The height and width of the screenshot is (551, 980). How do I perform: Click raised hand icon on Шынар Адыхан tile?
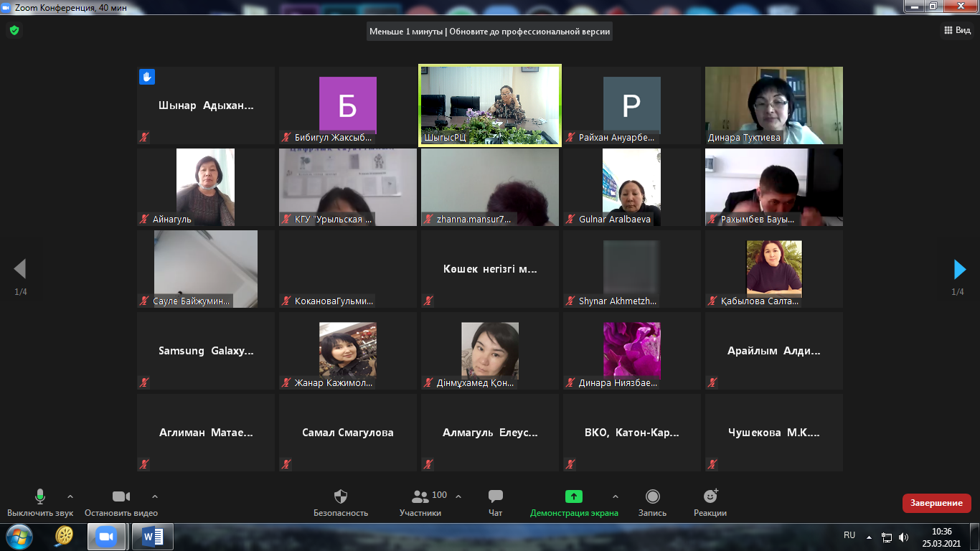tap(147, 77)
